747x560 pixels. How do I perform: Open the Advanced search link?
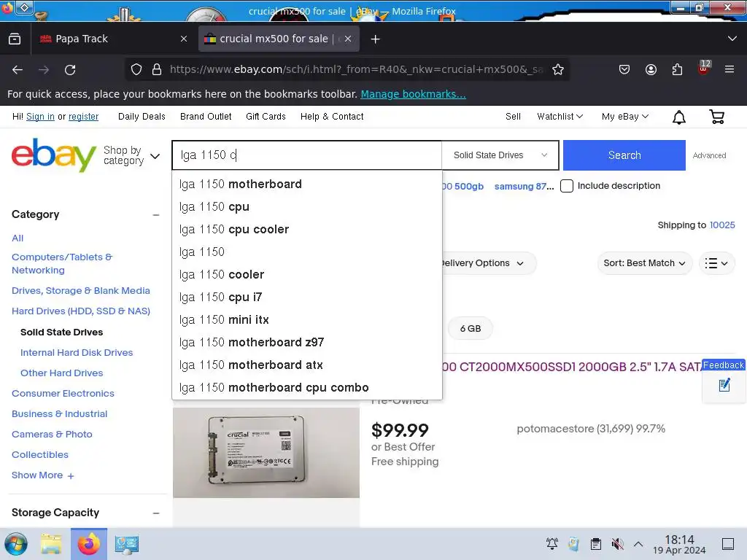click(x=709, y=156)
